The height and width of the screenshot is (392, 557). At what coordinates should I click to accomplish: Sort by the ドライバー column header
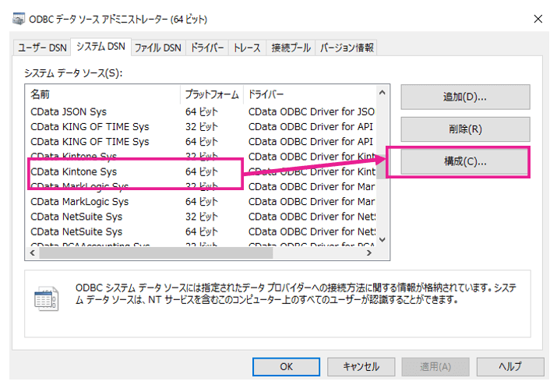(x=310, y=94)
